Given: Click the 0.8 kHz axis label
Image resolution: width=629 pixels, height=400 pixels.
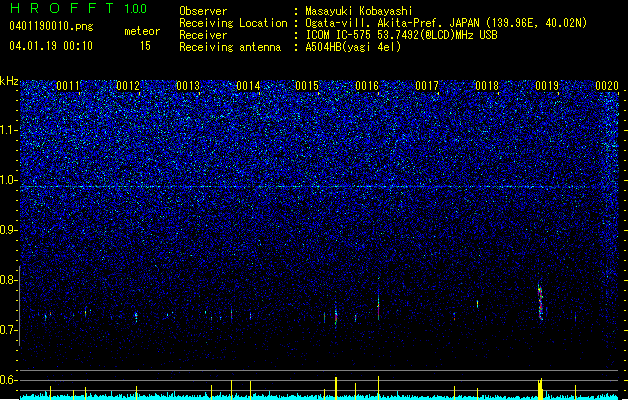Looking at the screenshot, I should 9,280.
